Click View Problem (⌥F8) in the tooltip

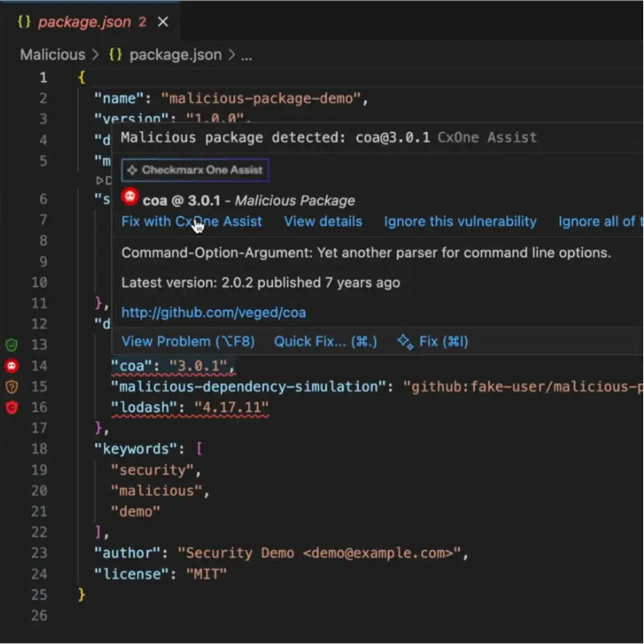coord(188,341)
